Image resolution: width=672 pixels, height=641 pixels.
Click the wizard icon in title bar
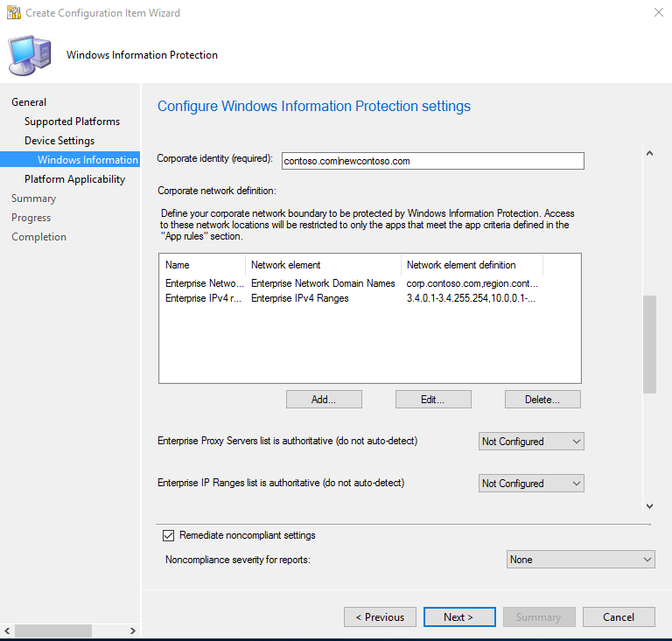pos(13,13)
